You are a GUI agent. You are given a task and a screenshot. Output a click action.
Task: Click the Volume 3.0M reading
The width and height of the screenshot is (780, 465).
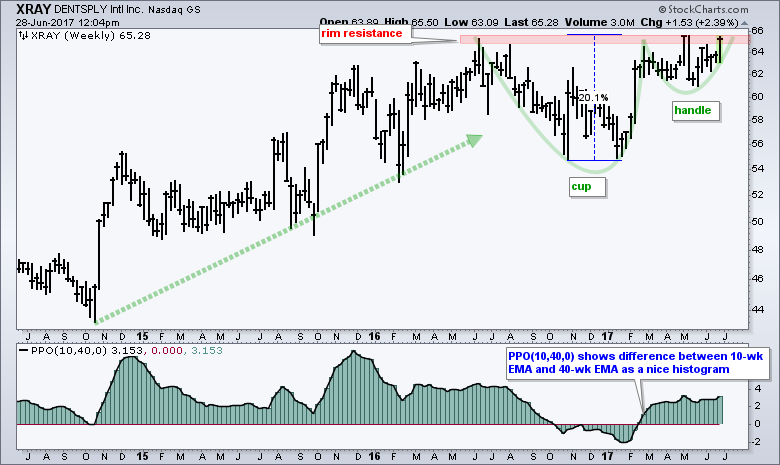[599, 22]
